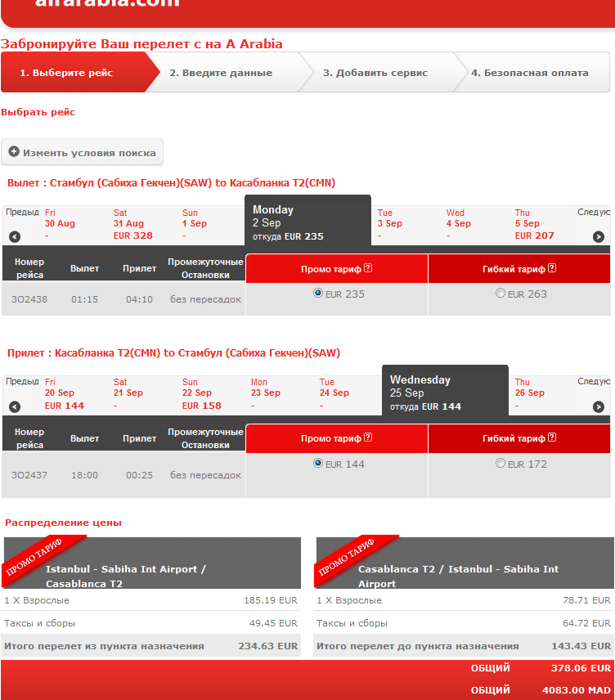The image size is (615, 700).
Task: Choose Thu 26 Sep return date
Action: (x=530, y=394)
